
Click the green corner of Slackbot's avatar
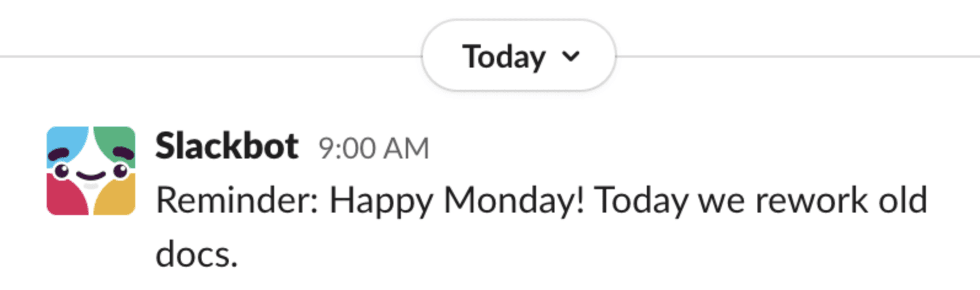[x=119, y=139]
